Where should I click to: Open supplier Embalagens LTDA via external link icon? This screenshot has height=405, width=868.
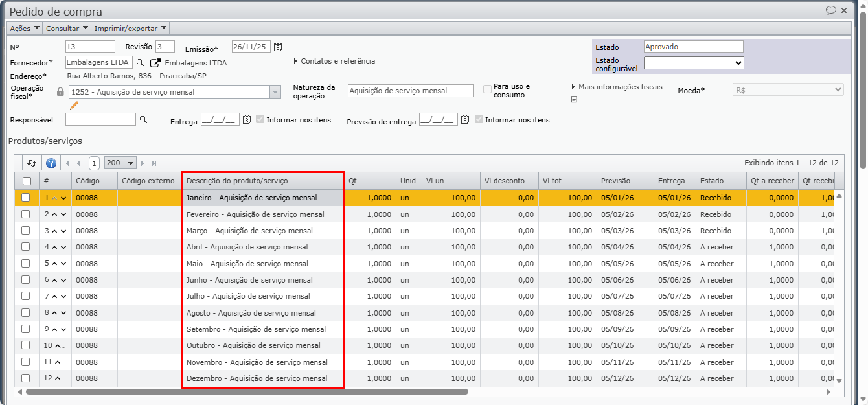[155, 63]
